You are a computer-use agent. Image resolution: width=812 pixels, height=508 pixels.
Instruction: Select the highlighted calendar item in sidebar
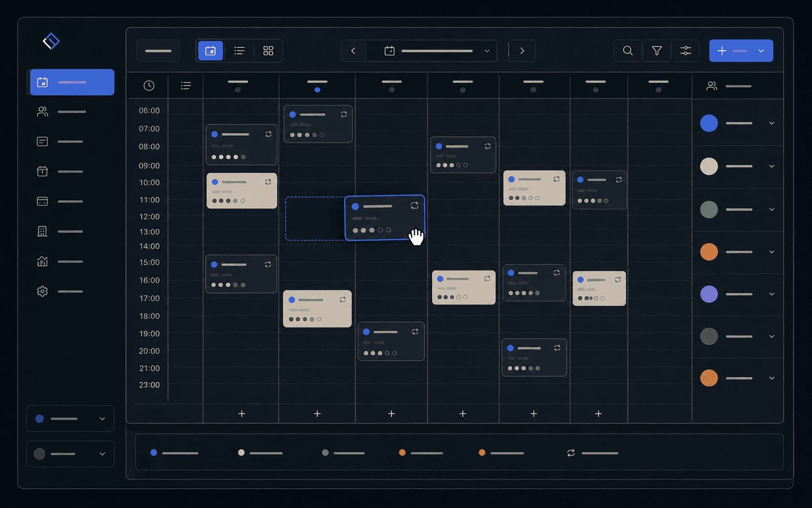72,82
